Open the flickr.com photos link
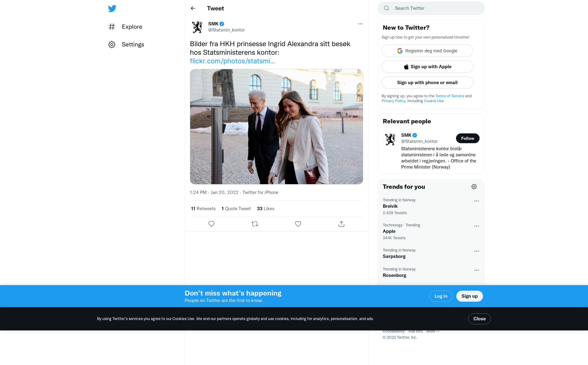Image resolution: width=588 pixels, height=365 pixels. click(x=232, y=61)
